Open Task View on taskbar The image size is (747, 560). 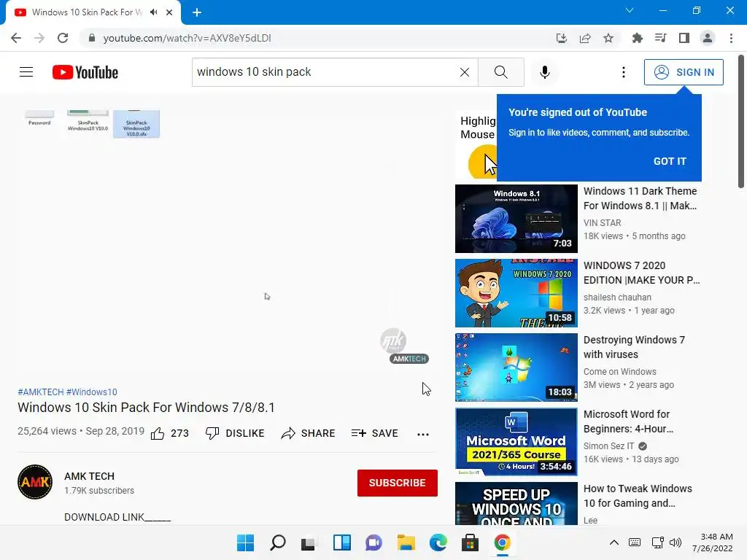coord(309,542)
